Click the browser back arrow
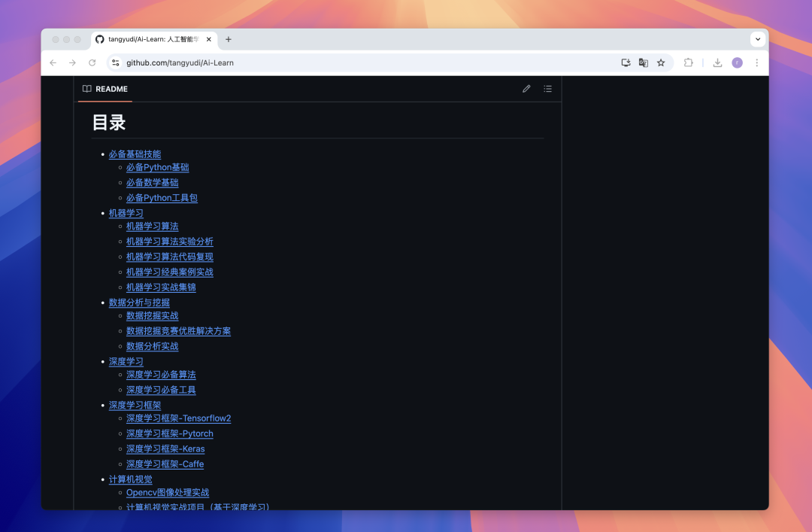The image size is (812, 532). [53, 62]
